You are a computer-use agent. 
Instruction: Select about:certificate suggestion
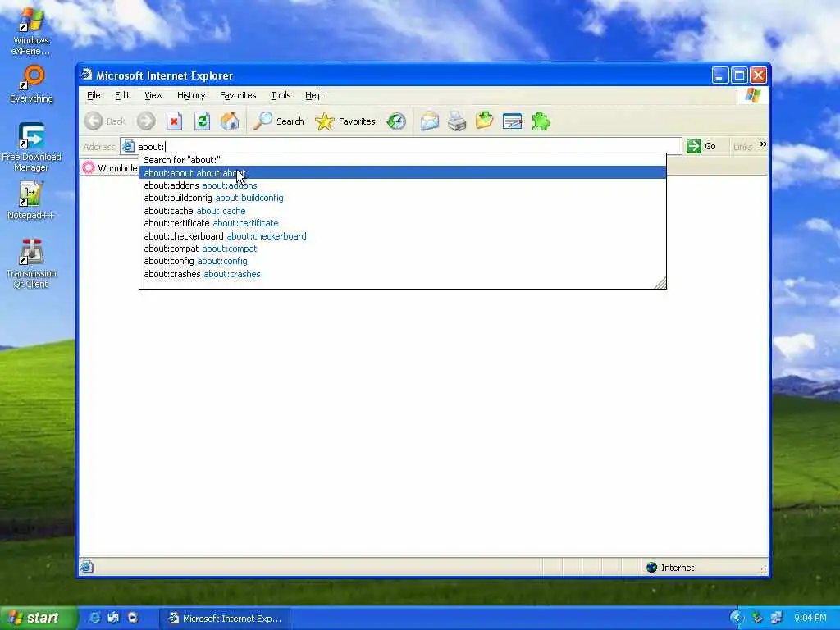pos(402,223)
